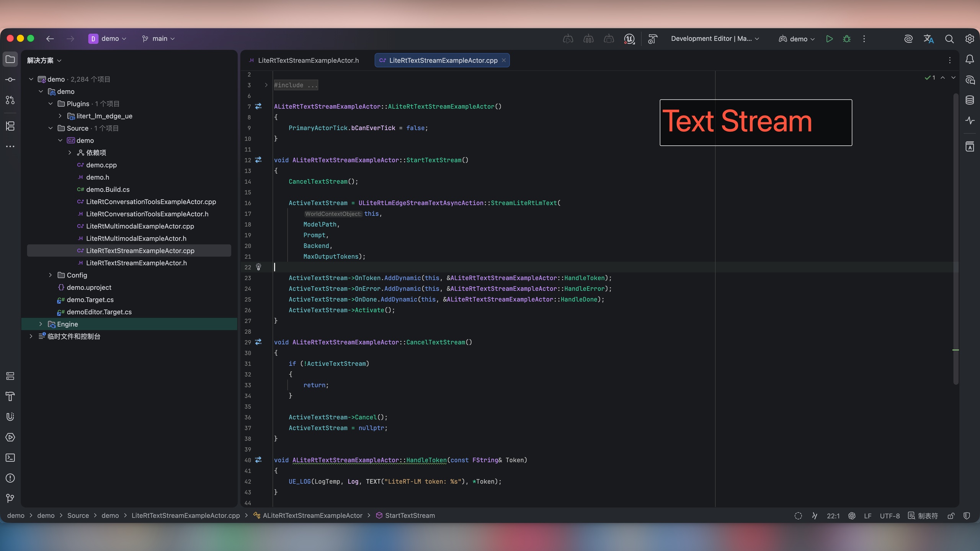Open the demo project dropdown

(x=108, y=39)
